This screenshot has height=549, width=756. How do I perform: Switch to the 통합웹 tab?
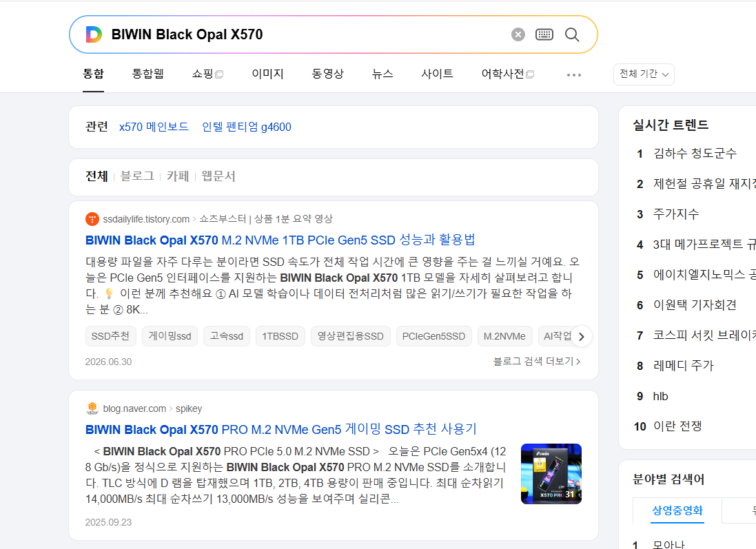pos(148,74)
